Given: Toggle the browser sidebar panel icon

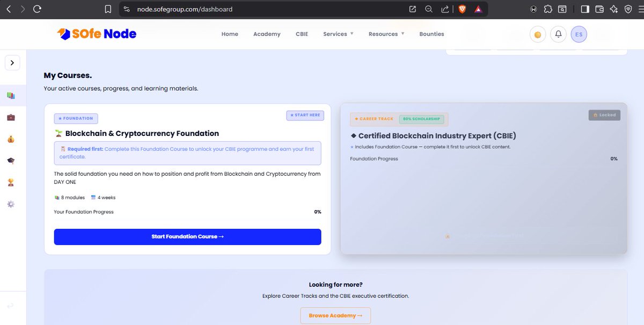Looking at the screenshot, I should tap(585, 9).
